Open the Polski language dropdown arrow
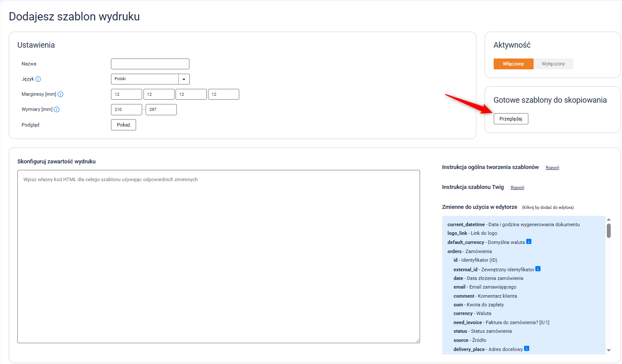This screenshot has height=364, width=622. [184, 79]
